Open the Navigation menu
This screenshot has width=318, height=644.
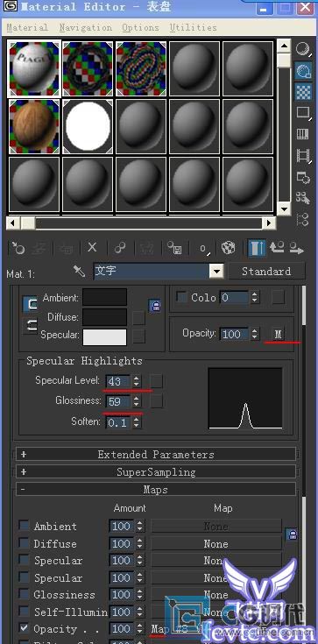86,27
